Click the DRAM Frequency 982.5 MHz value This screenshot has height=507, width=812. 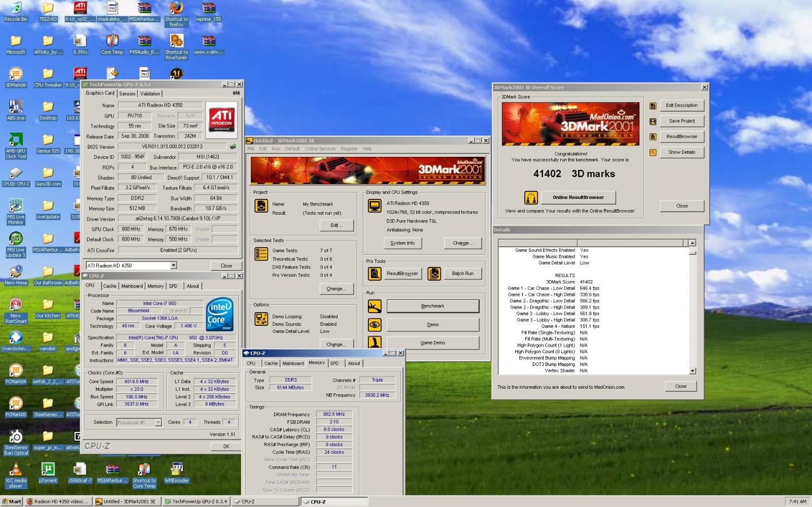coord(334,414)
